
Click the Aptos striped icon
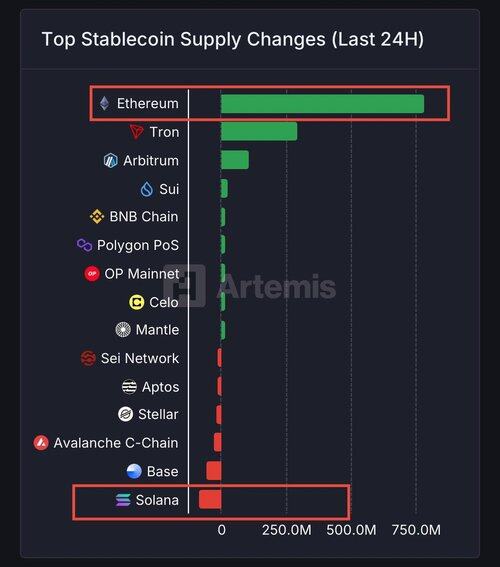click(x=129, y=387)
